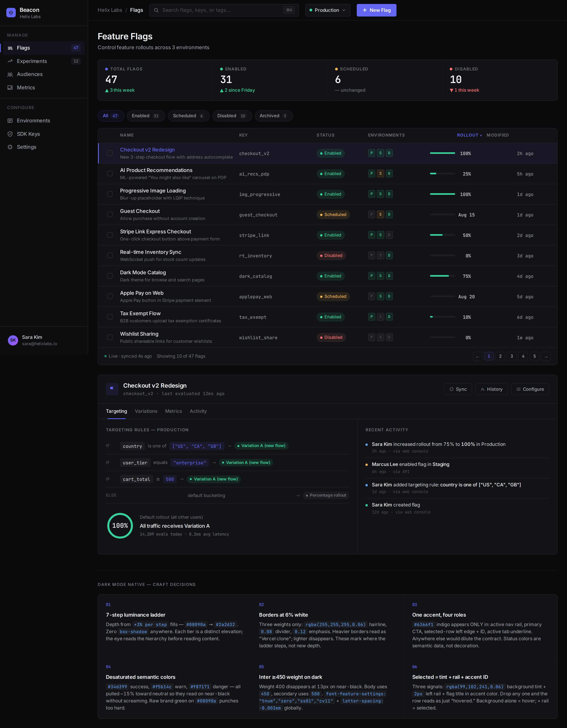Click the S environment badge for ai_recs_pdp

(380, 174)
